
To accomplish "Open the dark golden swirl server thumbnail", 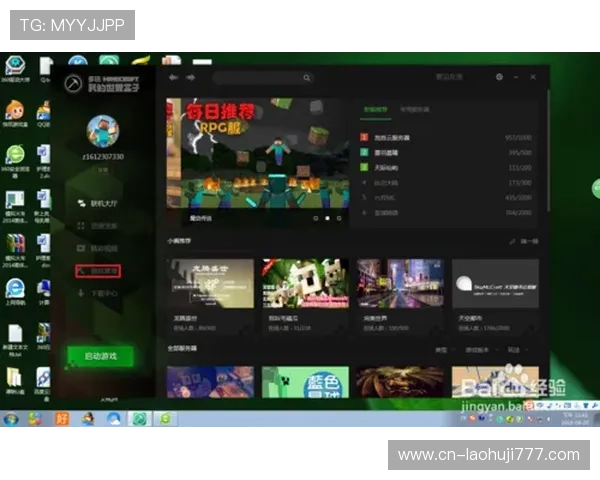I will (400, 382).
